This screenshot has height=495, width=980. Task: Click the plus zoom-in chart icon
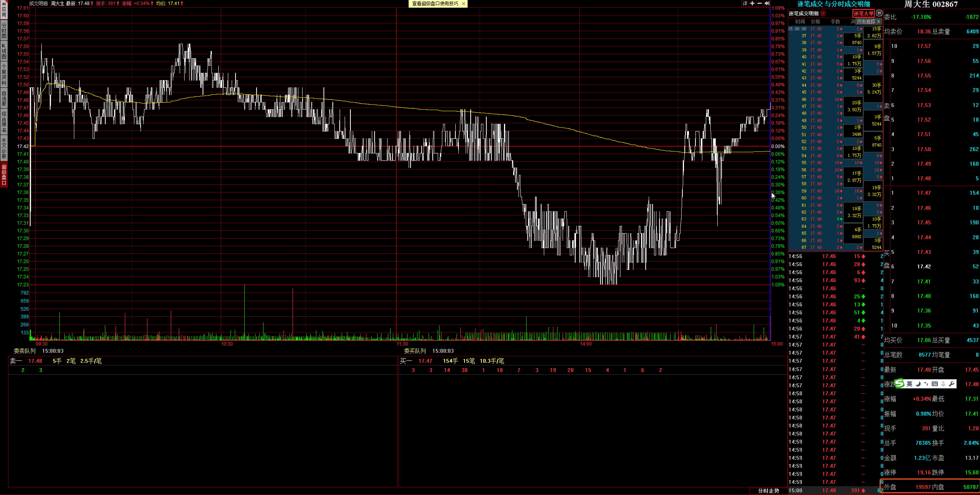[x=753, y=3]
